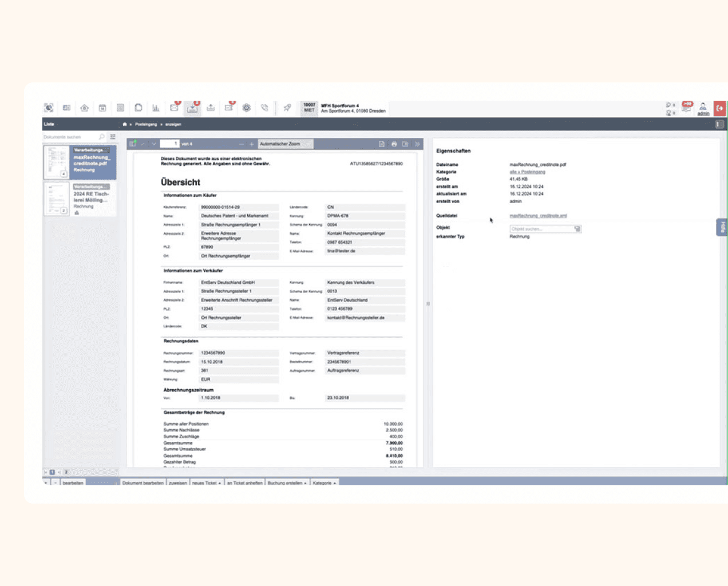This screenshot has height=586, width=728.
Task: Click the 10007 MIET object selector
Action: point(309,108)
